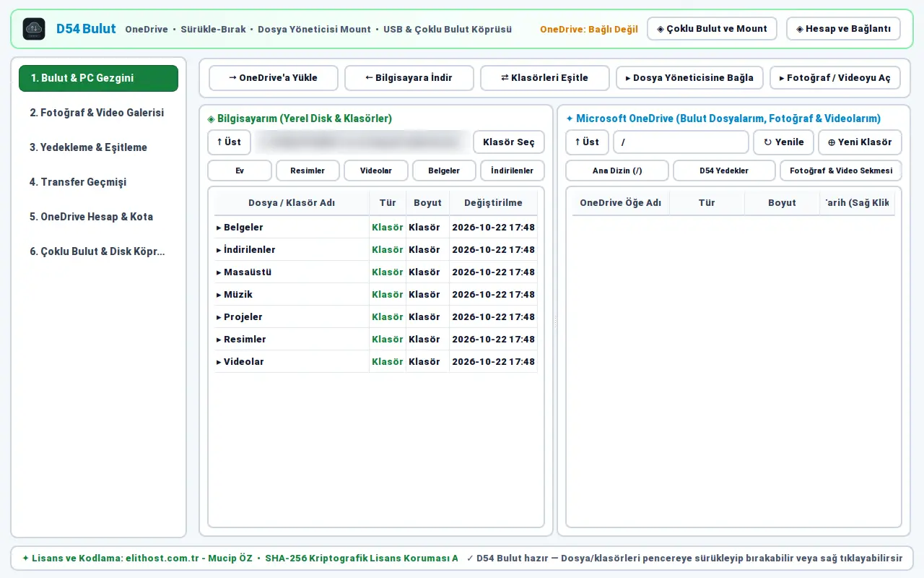Jump to İndirilenler local shortcut button
Screen dimensions: 924x578
point(513,171)
